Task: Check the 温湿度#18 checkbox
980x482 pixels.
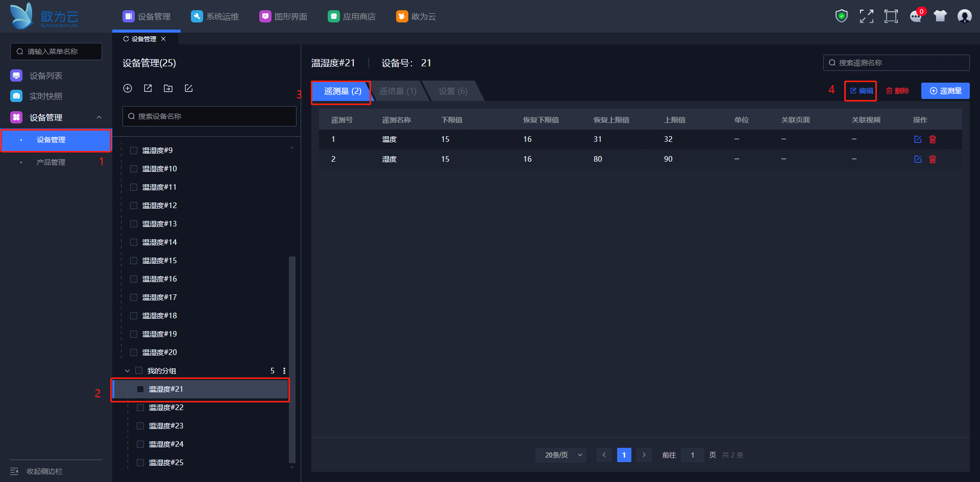Action: [134, 316]
